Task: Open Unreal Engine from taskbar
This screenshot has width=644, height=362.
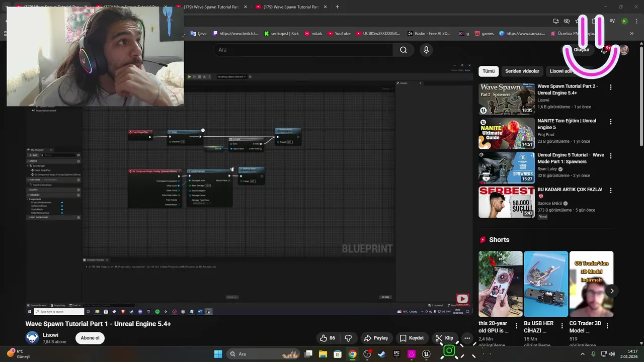Action: (x=426, y=354)
